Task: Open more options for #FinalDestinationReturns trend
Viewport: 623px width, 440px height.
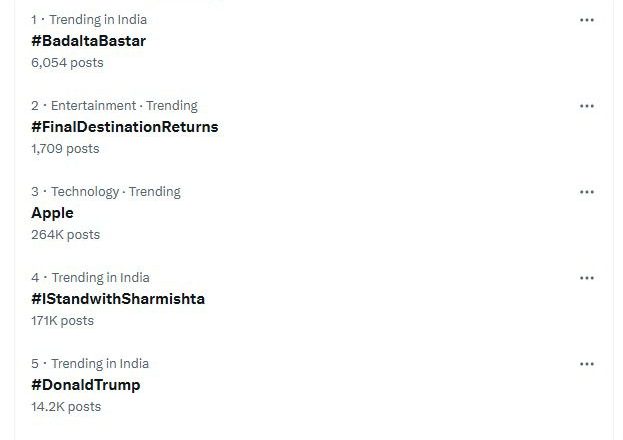Action: (x=587, y=106)
